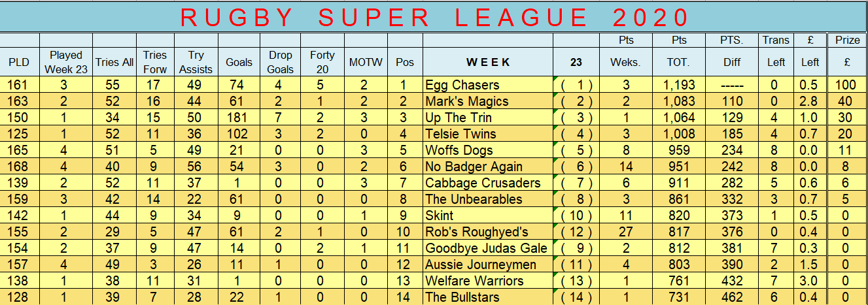Screen dimensions: 868x305
Task: Click Up The Trin goals value 181
Action: click(239, 118)
